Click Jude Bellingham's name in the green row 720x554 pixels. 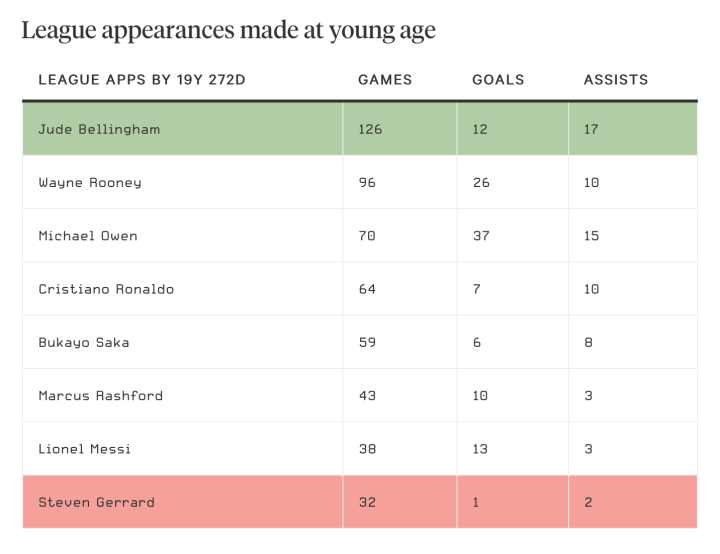click(99, 129)
